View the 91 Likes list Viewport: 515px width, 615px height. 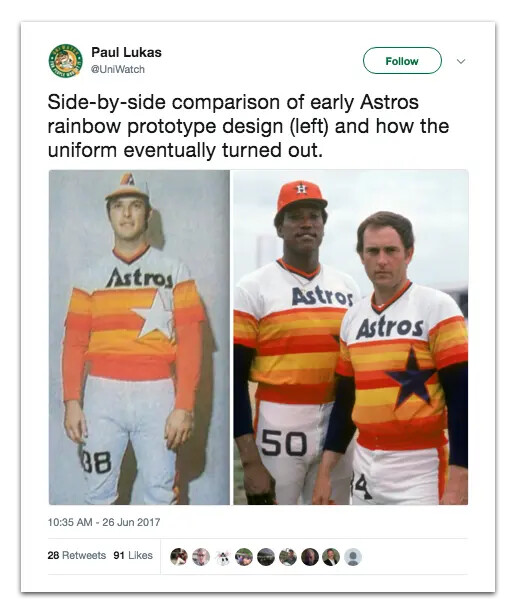coord(133,555)
